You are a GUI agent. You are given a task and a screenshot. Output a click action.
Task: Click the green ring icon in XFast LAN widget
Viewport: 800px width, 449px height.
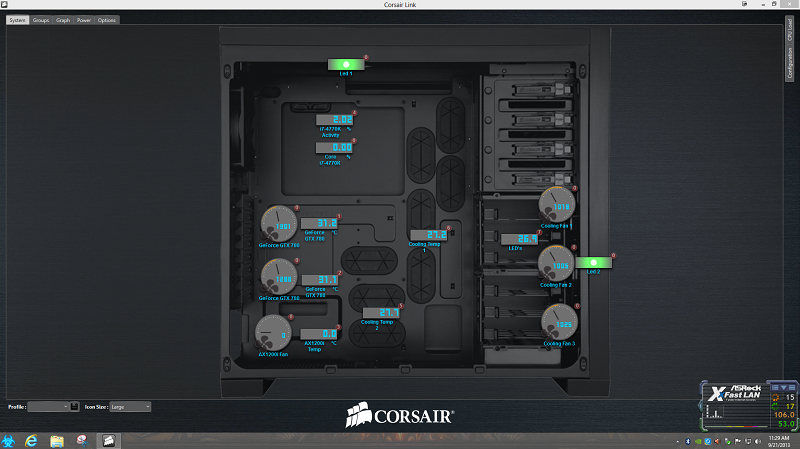(776, 407)
